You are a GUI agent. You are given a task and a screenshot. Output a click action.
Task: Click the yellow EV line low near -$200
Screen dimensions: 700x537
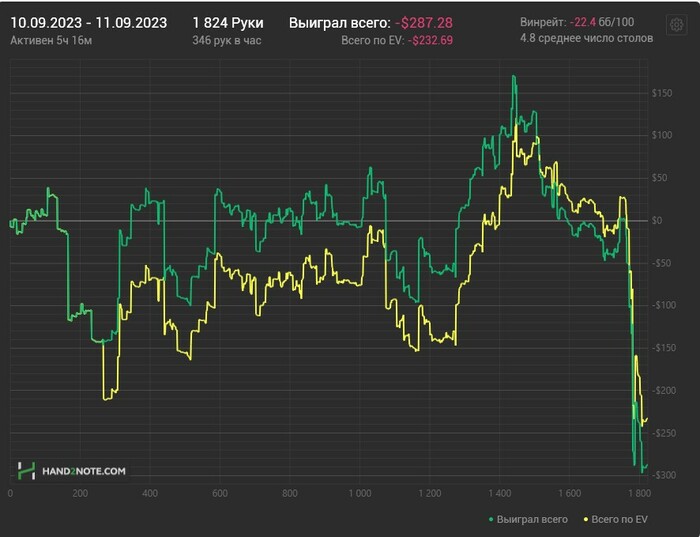[x=107, y=397]
